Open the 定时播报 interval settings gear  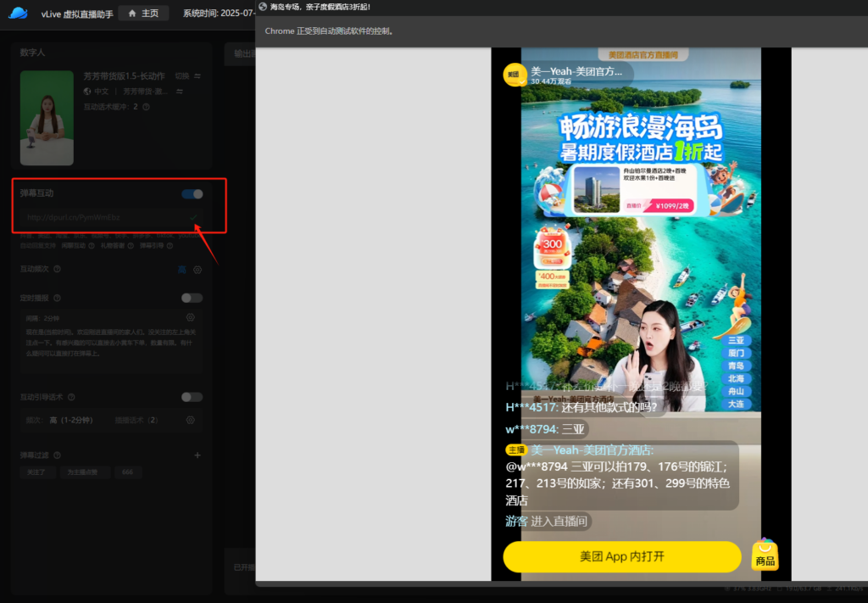click(191, 317)
